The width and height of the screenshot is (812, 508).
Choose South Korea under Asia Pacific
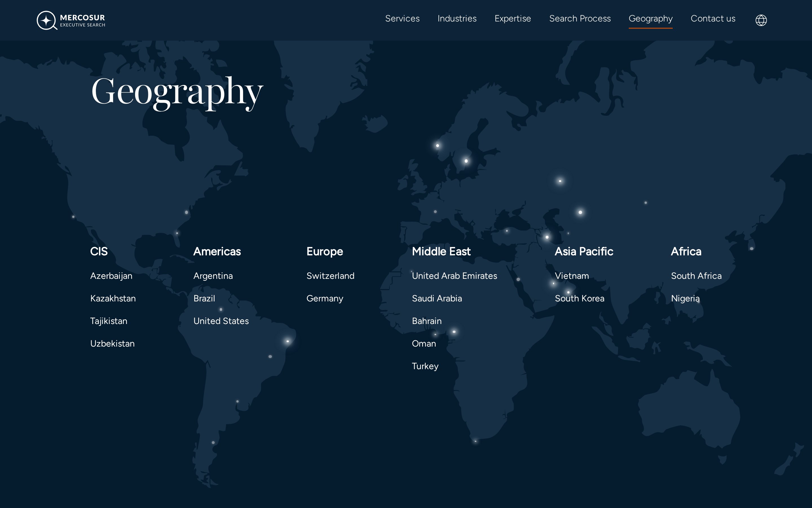579,298
